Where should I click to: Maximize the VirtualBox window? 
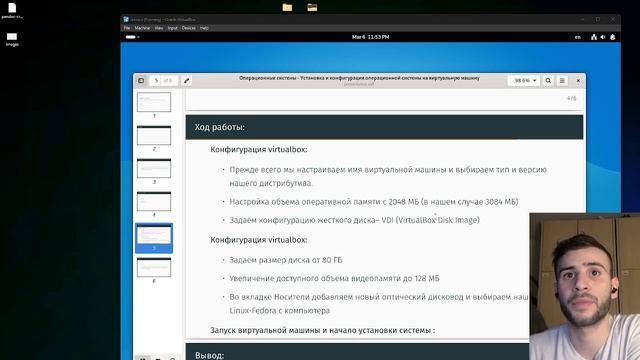(598, 19)
